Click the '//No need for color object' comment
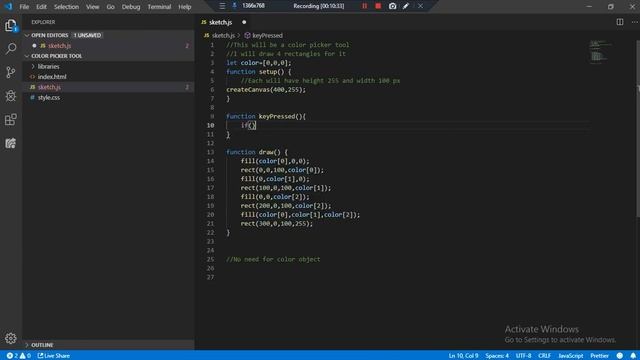Viewport: 640px width, 360px height. click(x=273, y=259)
